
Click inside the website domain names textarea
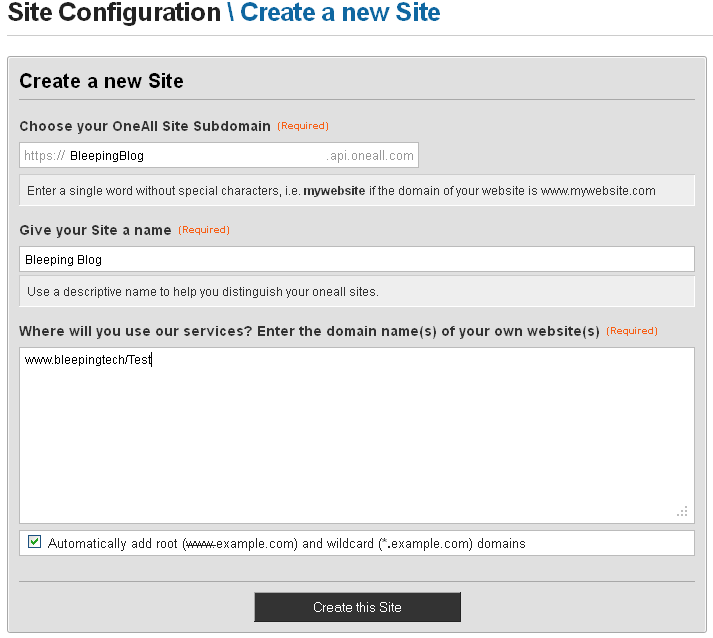[x=356, y=435]
